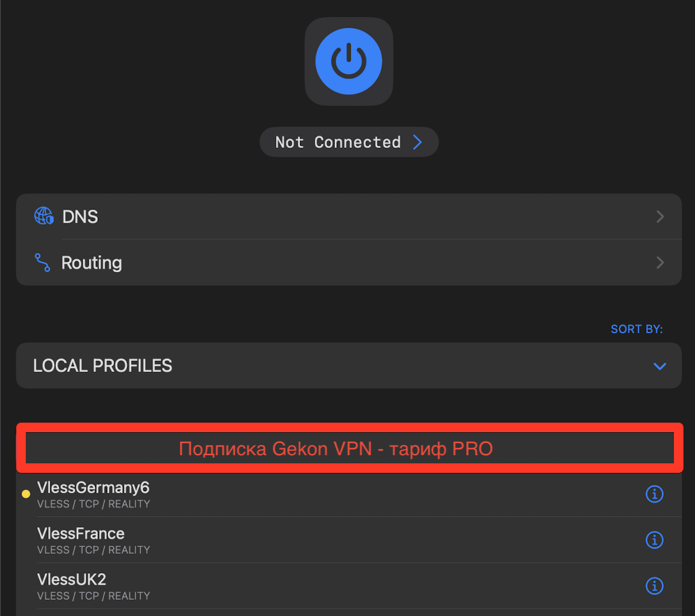Select the VlessGermany6 profile
Screen dimensions: 695x616
[x=349, y=495]
